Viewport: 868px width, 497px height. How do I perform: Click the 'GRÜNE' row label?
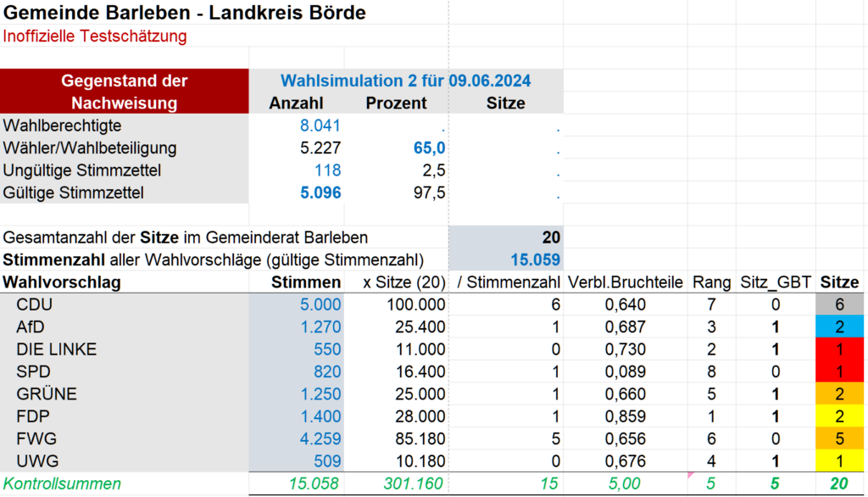point(47,394)
